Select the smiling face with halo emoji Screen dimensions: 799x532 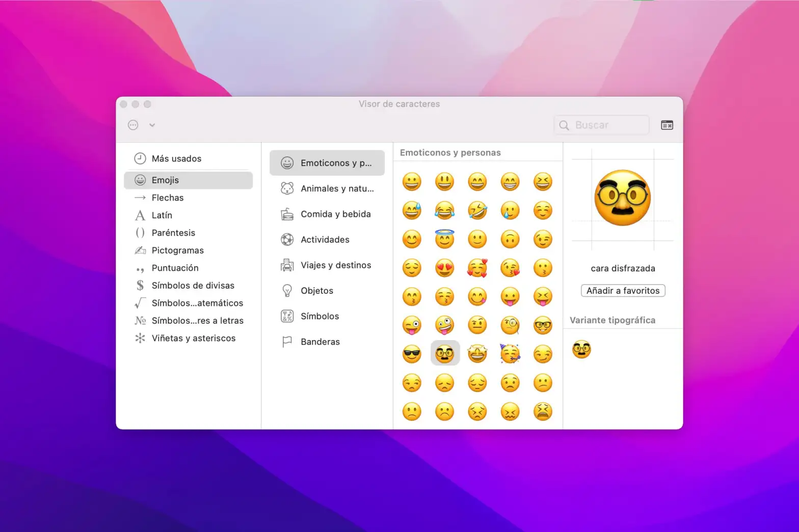point(444,239)
